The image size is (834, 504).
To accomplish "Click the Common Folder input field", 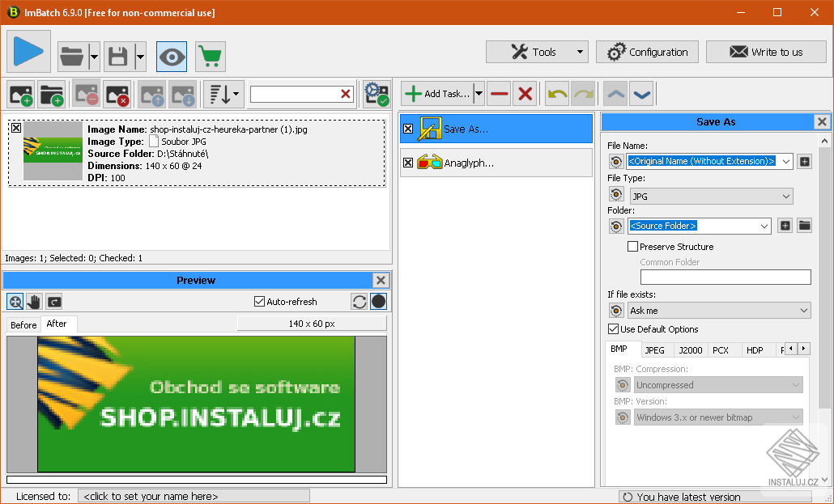I will [x=725, y=277].
